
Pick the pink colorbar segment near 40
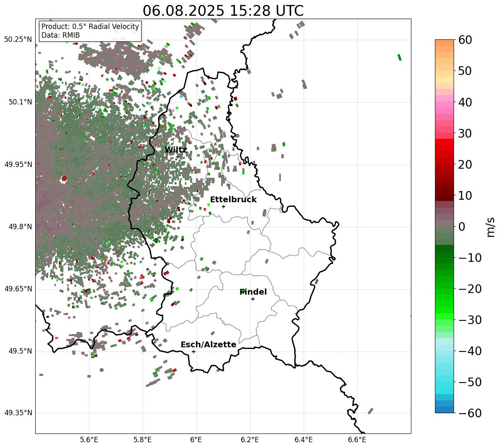[444, 105]
